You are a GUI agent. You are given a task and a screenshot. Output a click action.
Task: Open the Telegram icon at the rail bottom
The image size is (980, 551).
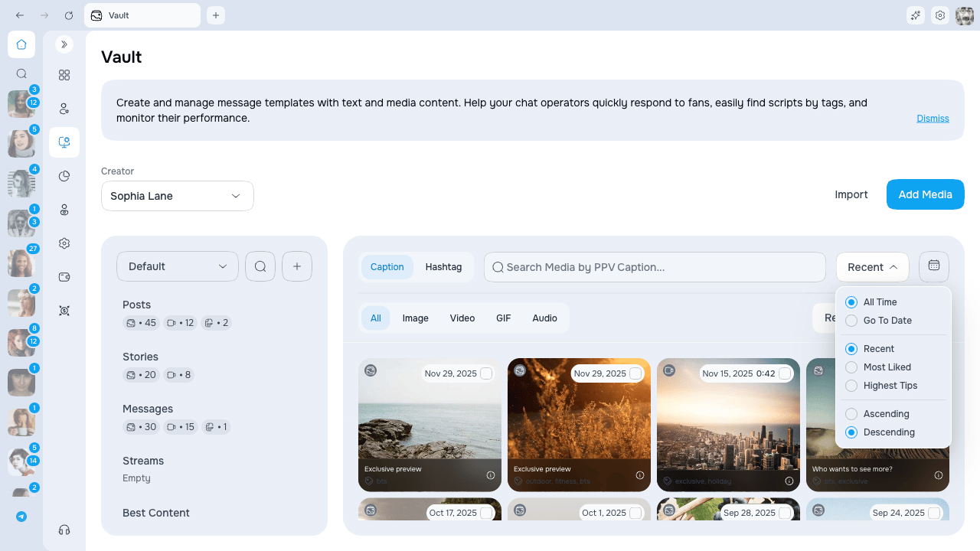click(21, 517)
